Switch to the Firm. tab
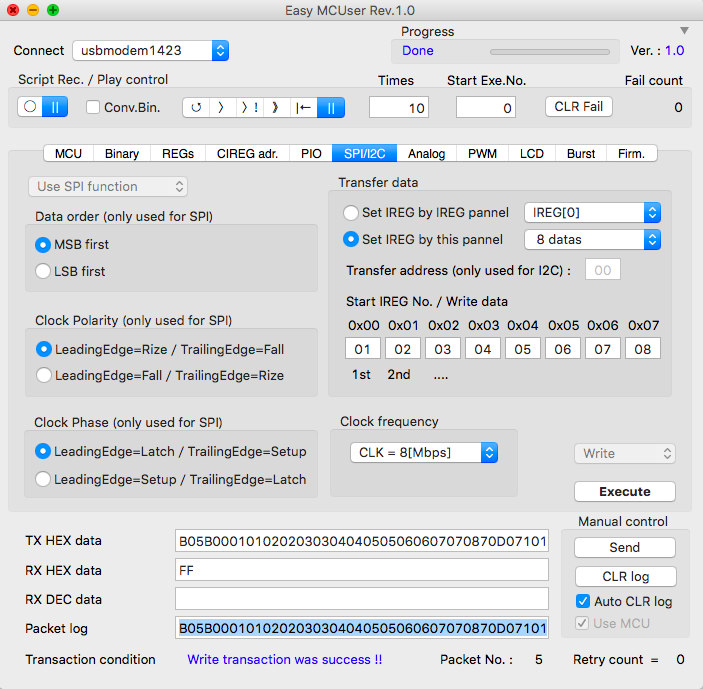Screen dimensions: 703x689 632,153
